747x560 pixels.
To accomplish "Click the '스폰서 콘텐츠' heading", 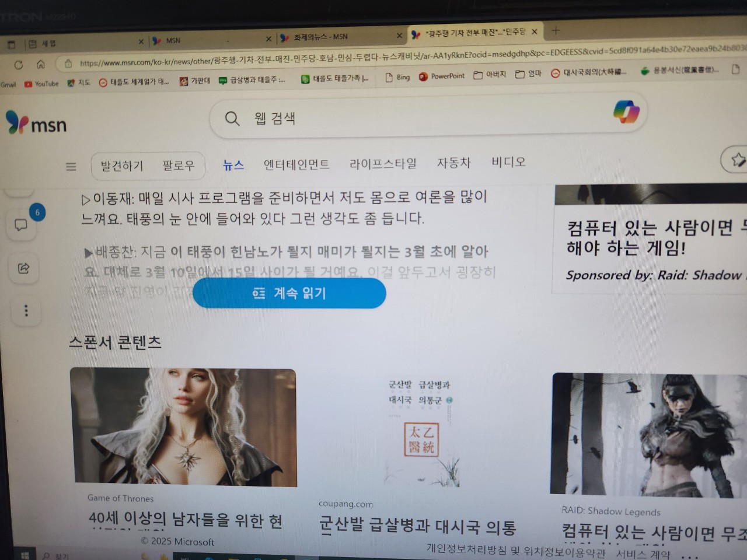I will click(x=116, y=342).
